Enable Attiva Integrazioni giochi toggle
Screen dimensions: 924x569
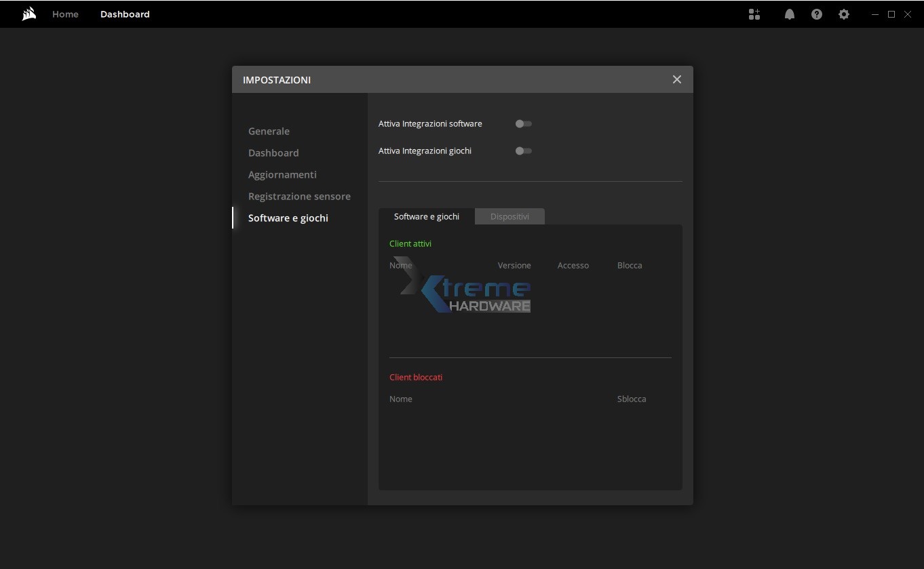click(523, 151)
